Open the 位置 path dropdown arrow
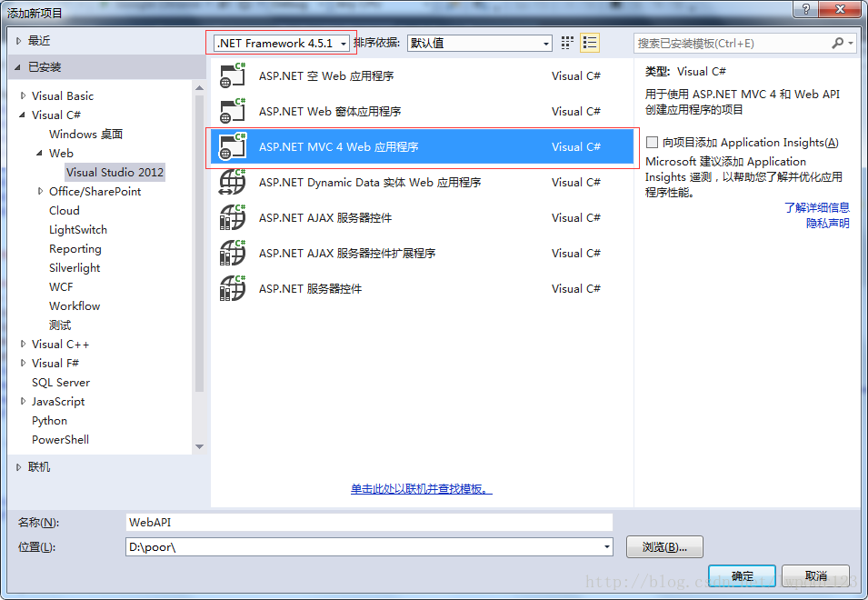Image resolution: width=868 pixels, height=600 pixels. click(x=607, y=547)
